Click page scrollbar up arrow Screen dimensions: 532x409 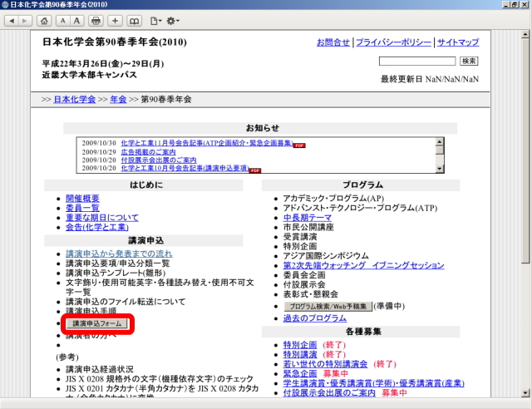525,34
